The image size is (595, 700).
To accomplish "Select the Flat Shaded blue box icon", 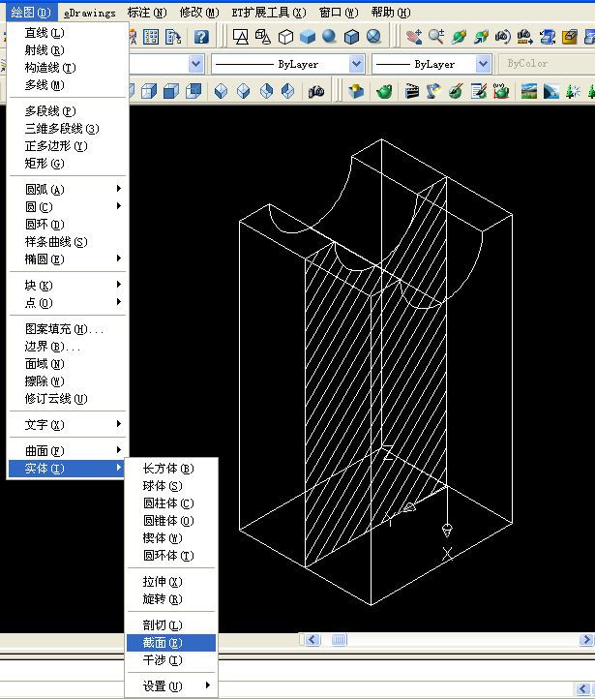I will coord(308,37).
